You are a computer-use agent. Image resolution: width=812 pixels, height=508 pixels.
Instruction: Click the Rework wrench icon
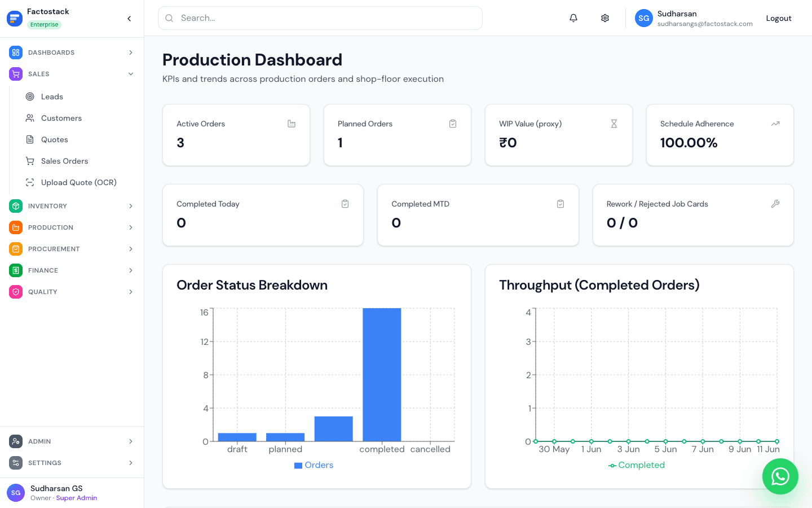tap(775, 204)
